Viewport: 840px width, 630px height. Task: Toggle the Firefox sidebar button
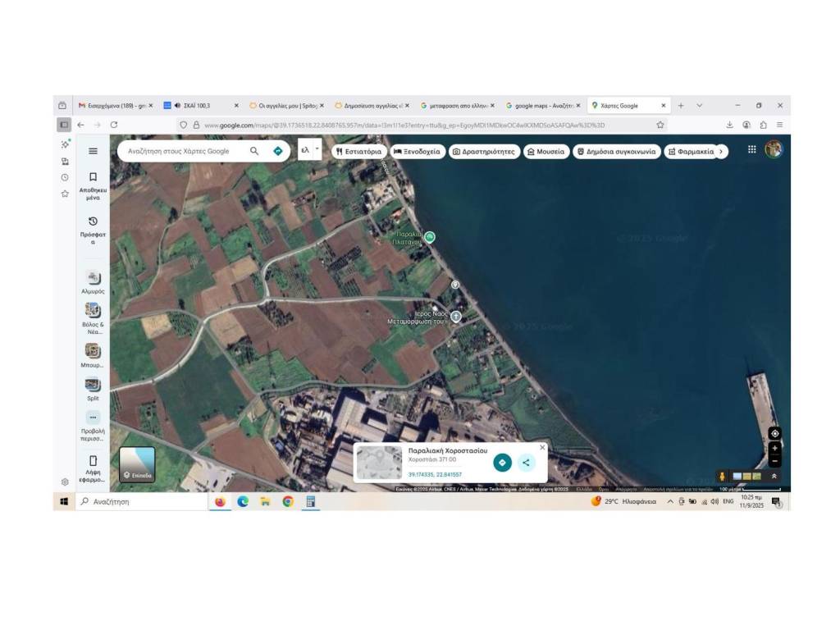(63, 125)
